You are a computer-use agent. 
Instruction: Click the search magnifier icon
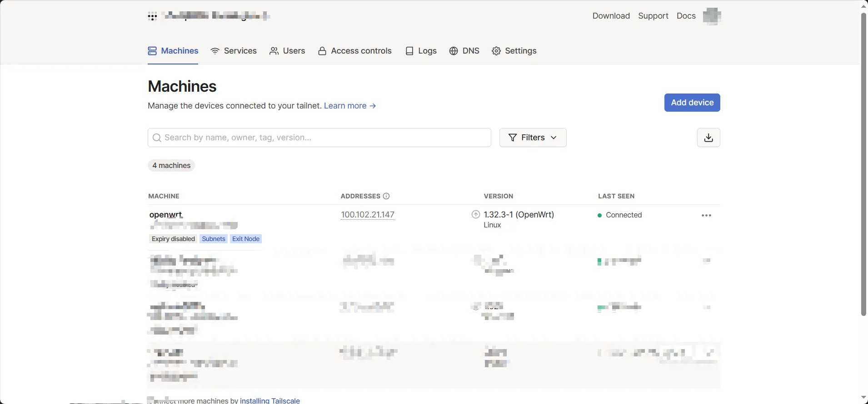pyautogui.click(x=157, y=138)
